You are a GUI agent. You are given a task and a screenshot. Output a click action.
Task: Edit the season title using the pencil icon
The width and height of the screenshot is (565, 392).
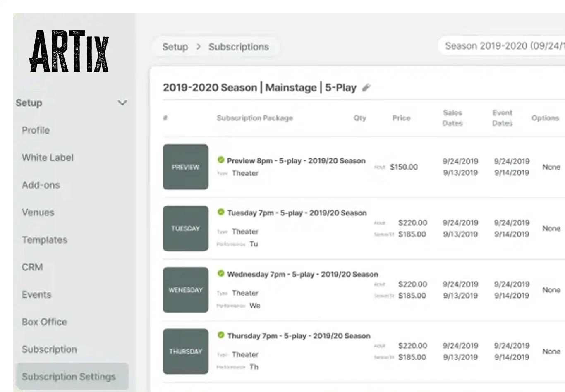click(x=366, y=87)
